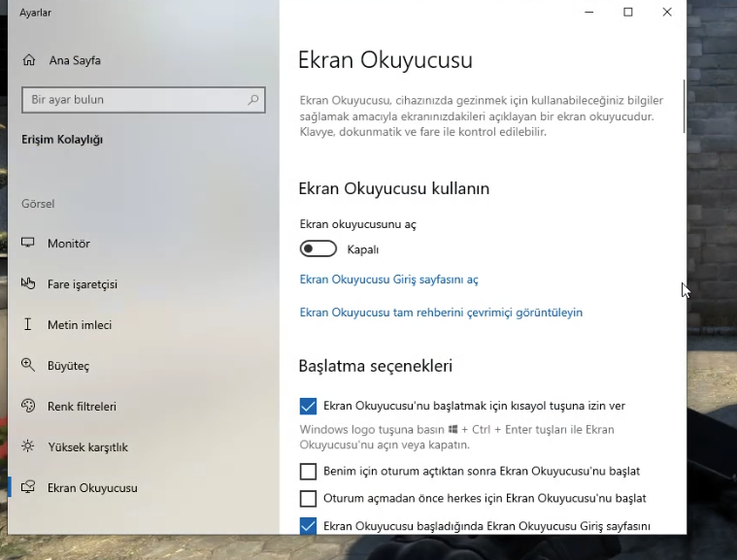Screen dimensions: 737x560
Task: Click the Yüksek karşıtlık sun icon
Action: click(x=28, y=446)
